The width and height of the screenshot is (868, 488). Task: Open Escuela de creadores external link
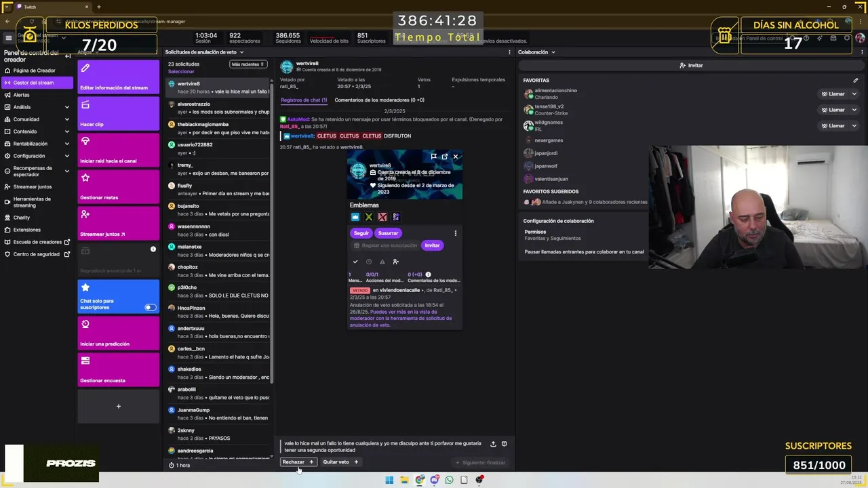click(37, 242)
